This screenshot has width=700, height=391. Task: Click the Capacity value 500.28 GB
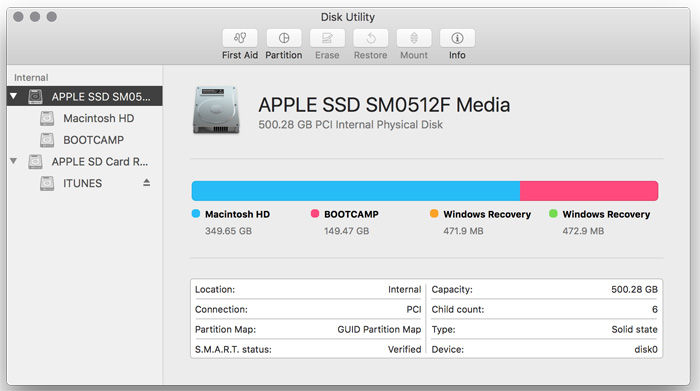[634, 289]
